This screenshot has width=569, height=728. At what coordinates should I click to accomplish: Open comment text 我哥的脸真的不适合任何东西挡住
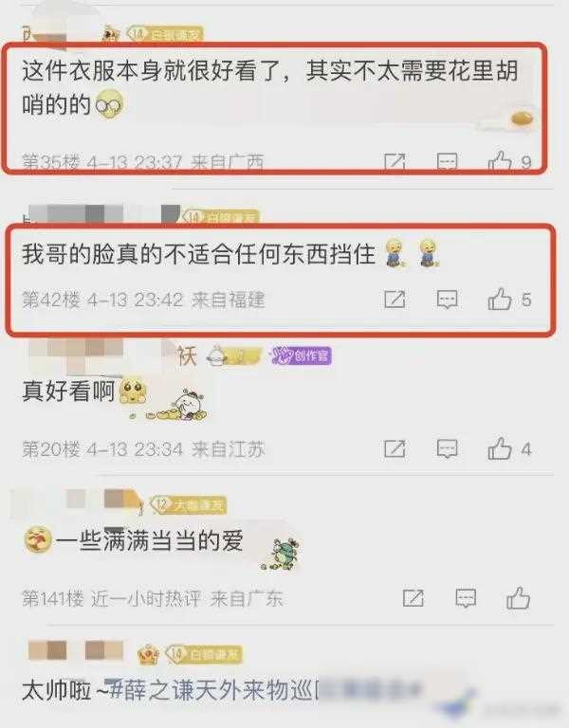pyautogui.click(x=199, y=254)
